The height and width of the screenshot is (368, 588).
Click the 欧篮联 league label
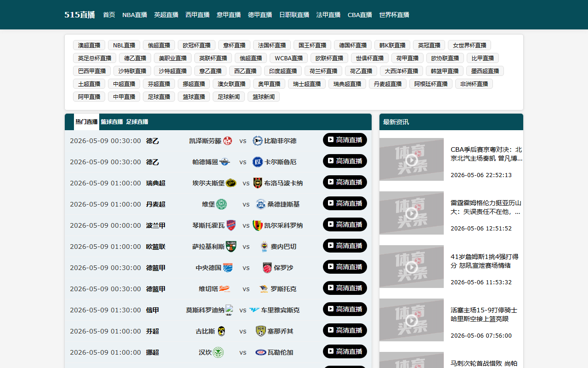coord(156,247)
